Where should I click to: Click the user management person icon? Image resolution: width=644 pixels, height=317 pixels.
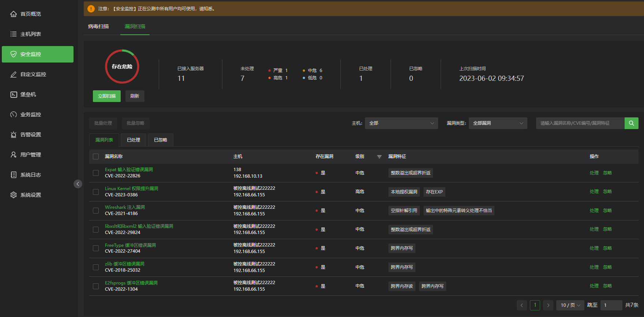[x=14, y=155]
